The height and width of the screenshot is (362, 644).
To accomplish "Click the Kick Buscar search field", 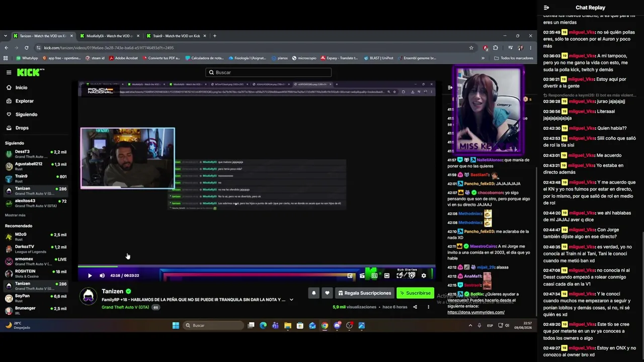I will [x=268, y=72].
